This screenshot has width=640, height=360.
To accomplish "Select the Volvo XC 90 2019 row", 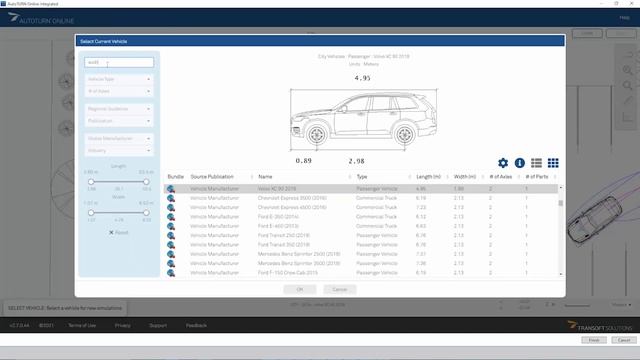I will click(361, 189).
